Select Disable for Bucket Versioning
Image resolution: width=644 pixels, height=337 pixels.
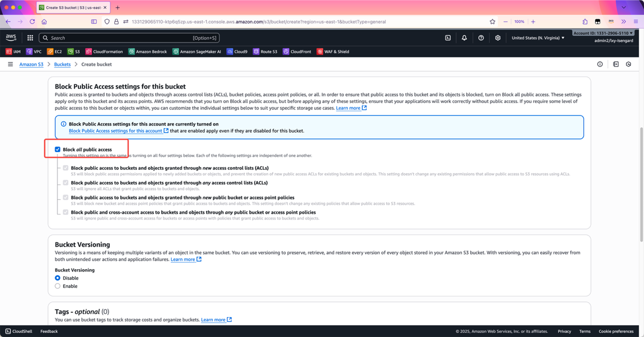point(58,278)
